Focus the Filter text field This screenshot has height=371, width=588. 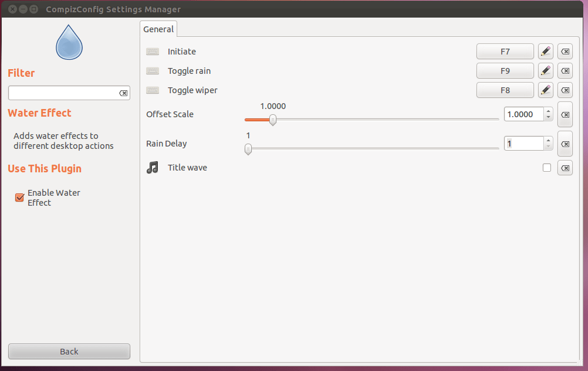[63, 93]
